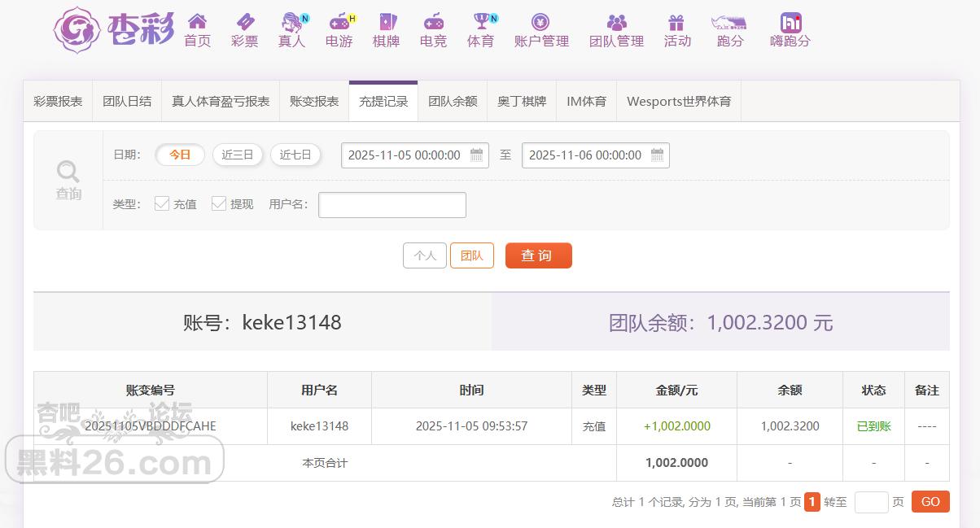Open the 体育 trophy icon
The height and width of the screenshot is (528, 980).
pyautogui.click(x=480, y=22)
